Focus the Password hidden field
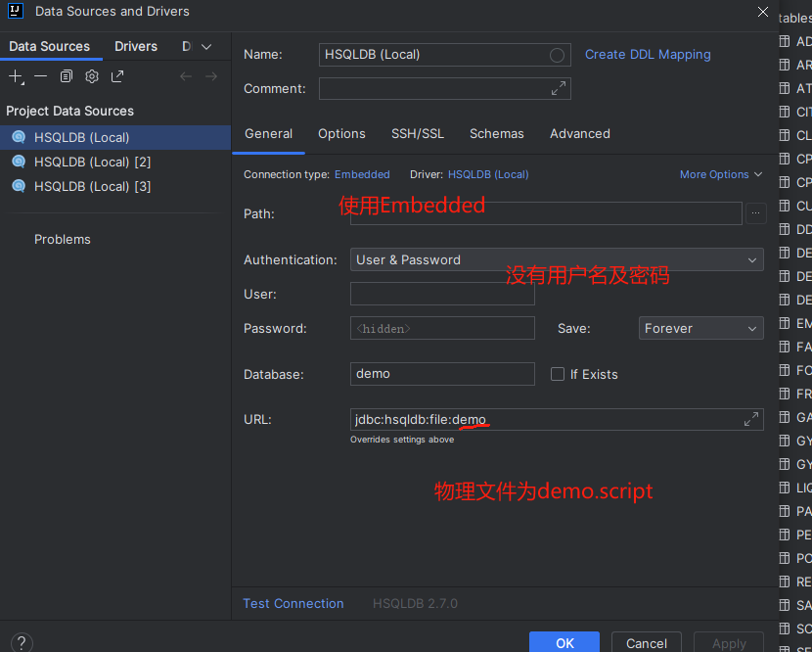Image resolution: width=812 pixels, height=652 pixels. click(x=442, y=328)
